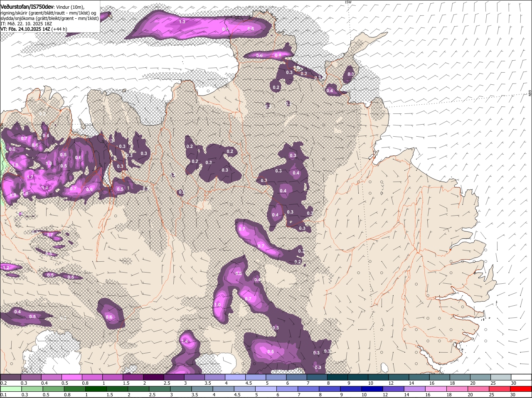Screen dimensions: 532x398
Task: Click the VT Fös. 24.10.2025 14Z valid time
Action: [25, 29]
